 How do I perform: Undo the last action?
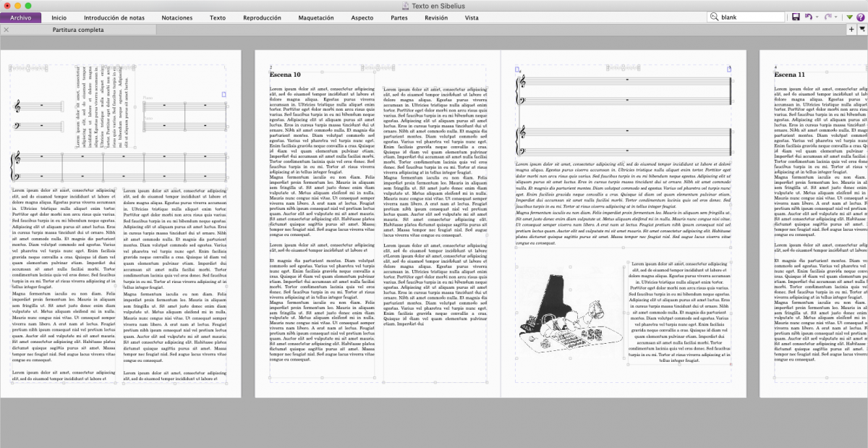(x=807, y=17)
